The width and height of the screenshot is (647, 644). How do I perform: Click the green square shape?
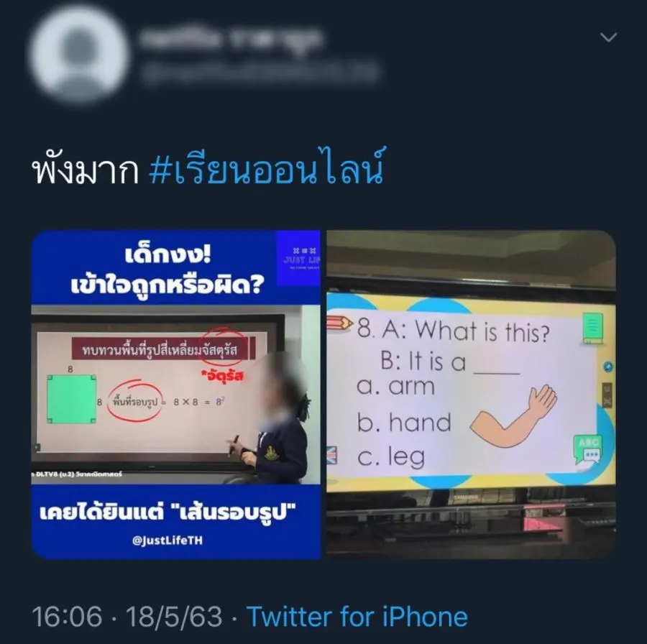point(72,400)
